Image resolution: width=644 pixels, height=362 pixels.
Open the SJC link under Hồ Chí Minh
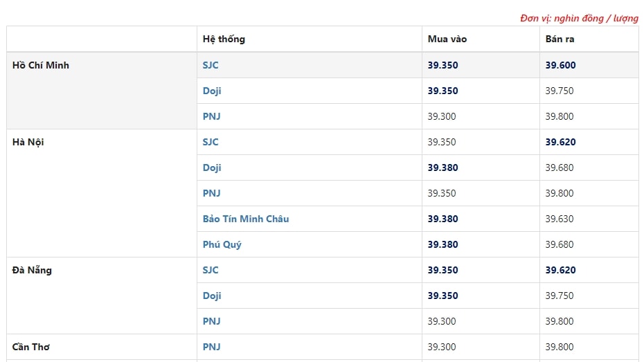211,65
